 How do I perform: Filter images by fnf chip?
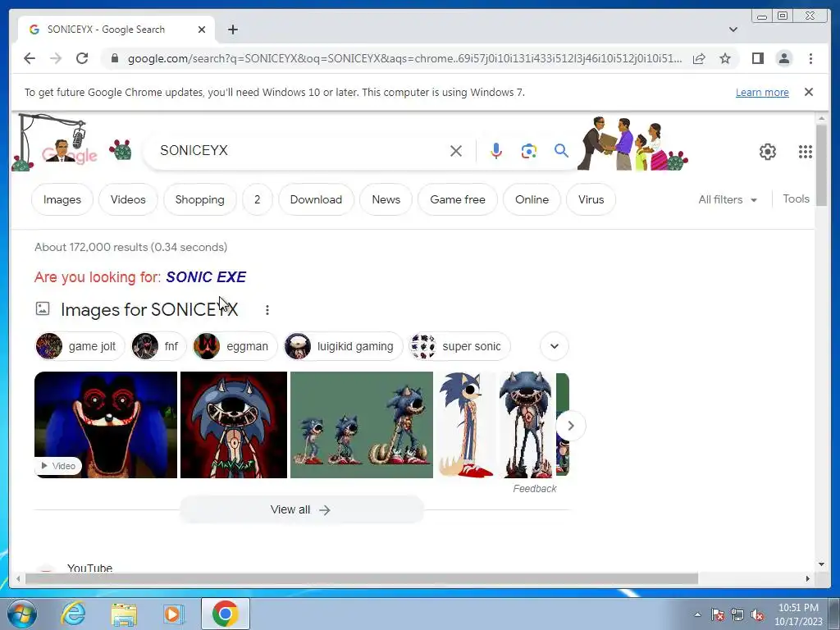158,346
